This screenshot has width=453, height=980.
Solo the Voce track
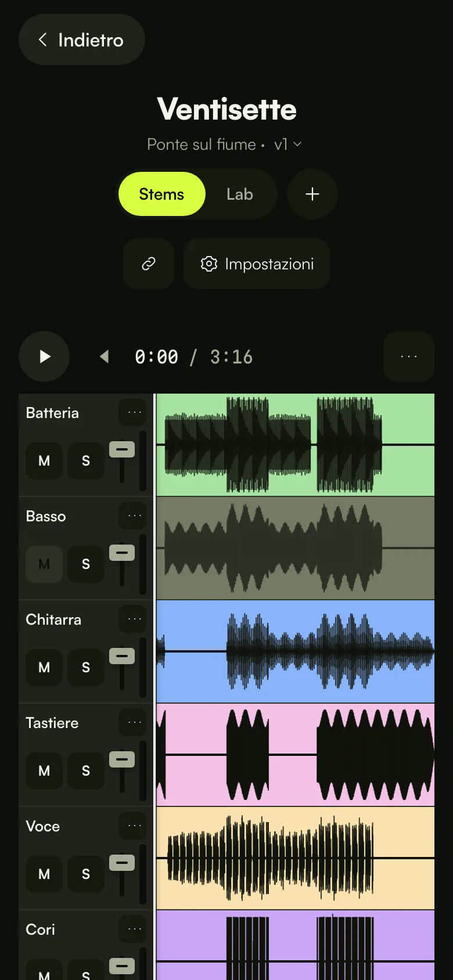pos(86,874)
